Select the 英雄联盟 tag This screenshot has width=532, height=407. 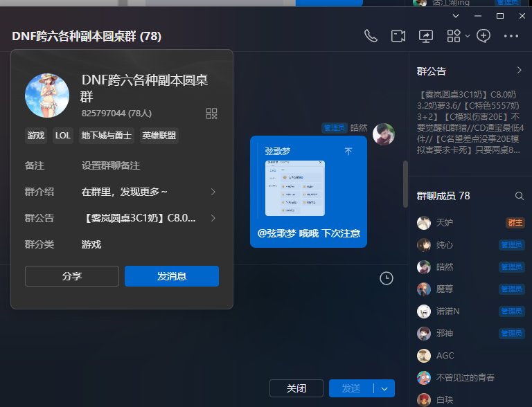(x=159, y=136)
